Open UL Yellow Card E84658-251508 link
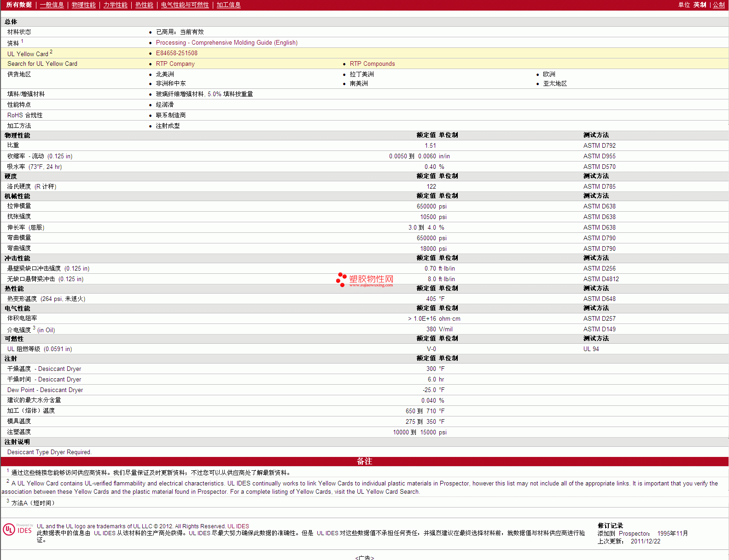The image size is (729, 560). coord(177,53)
